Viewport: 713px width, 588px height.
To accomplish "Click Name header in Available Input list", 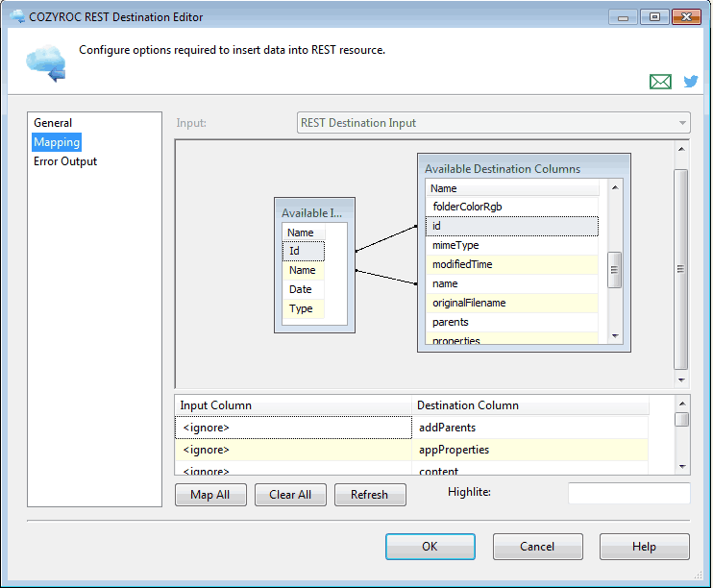I will (304, 233).
